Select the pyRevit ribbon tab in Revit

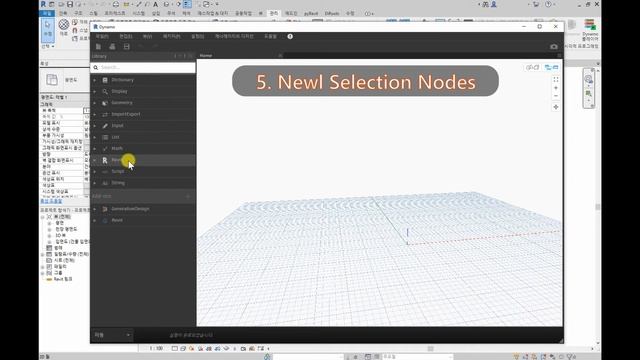[311, 13]
